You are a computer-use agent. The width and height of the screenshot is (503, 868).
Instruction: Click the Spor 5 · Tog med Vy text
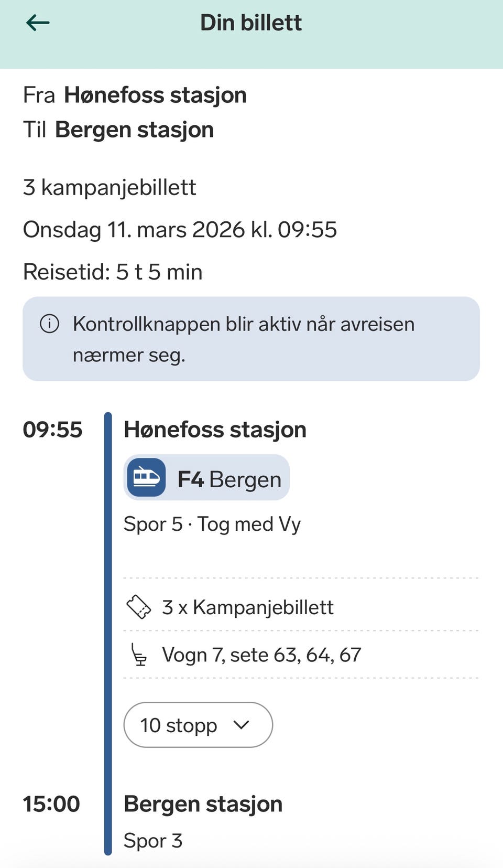(x=212, y=524)
